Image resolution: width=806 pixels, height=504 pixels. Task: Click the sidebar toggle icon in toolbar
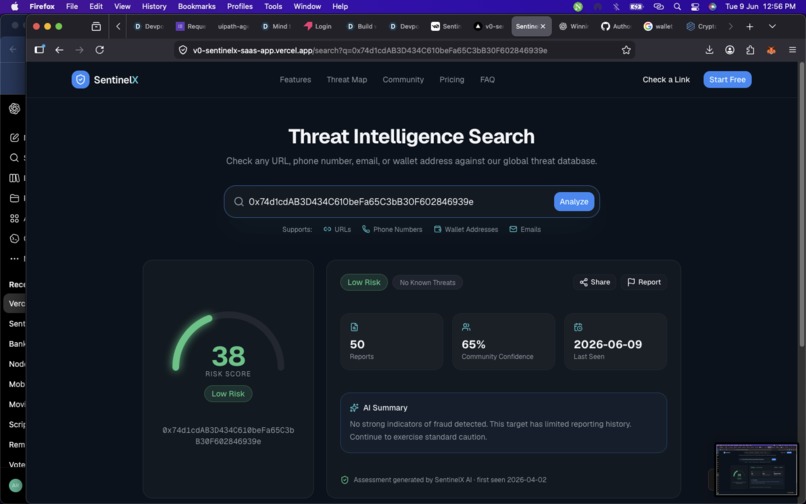[x=40, y=49]
